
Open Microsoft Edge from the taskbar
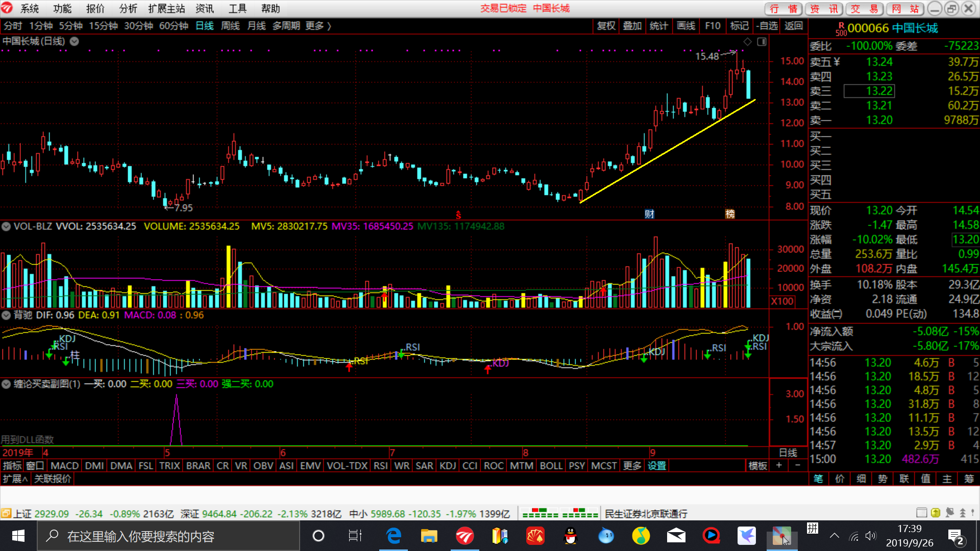(394, 536)
